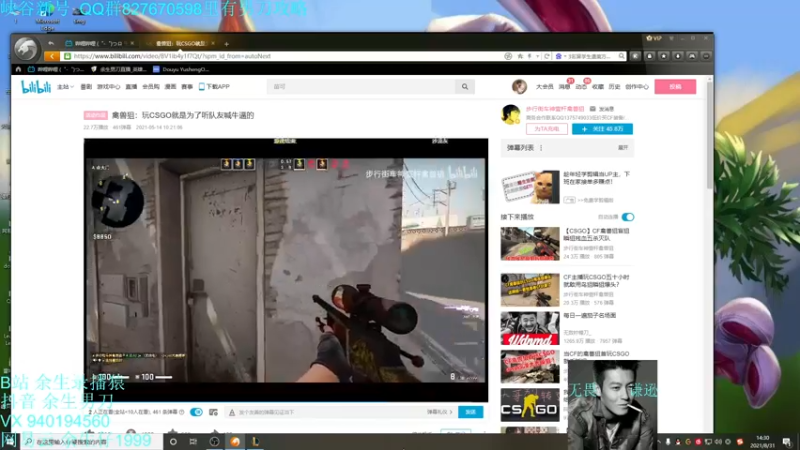Image resolution: width=800 pixels, height=450 pixels.
Task: Open the 漫画 menu item
Action: tap(170, 87)
